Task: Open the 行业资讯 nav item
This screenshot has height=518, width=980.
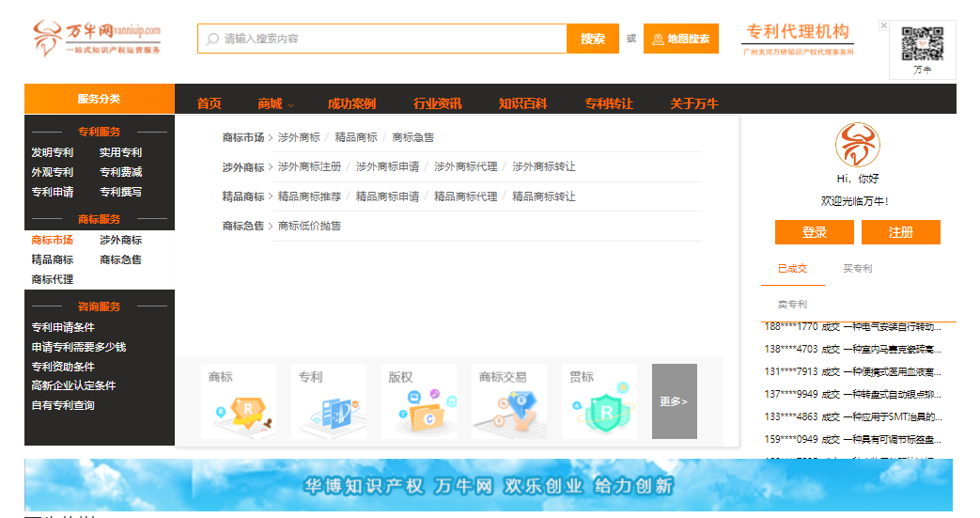Action: (437, 103)
